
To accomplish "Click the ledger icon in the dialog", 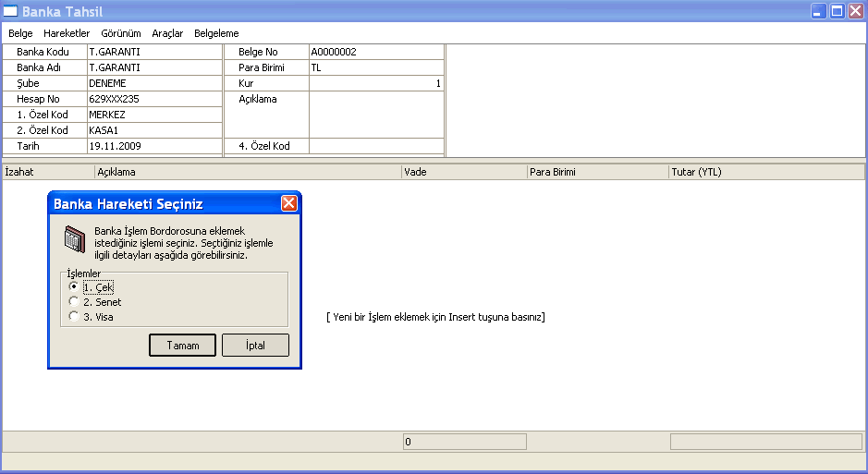I will tap(75, 239).
